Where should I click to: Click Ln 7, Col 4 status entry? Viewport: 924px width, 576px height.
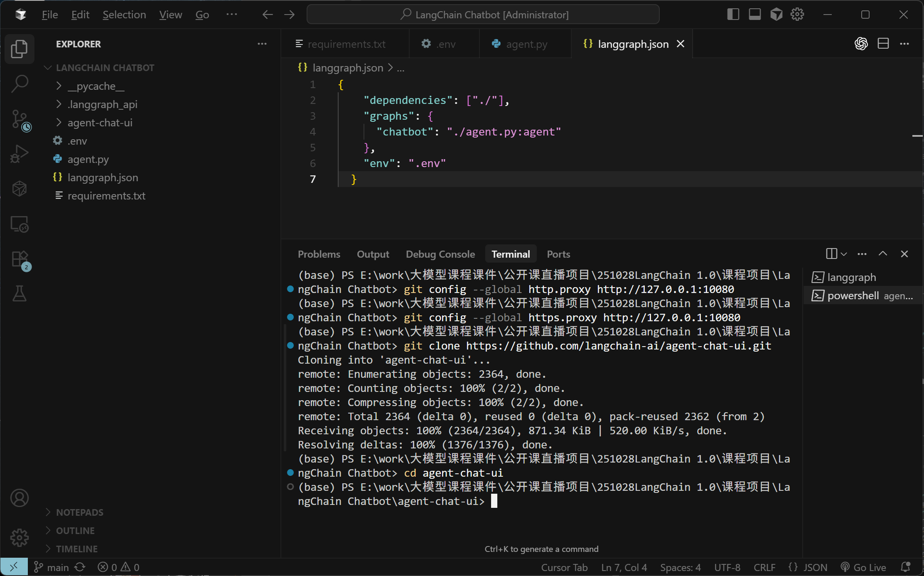[624, 567]
